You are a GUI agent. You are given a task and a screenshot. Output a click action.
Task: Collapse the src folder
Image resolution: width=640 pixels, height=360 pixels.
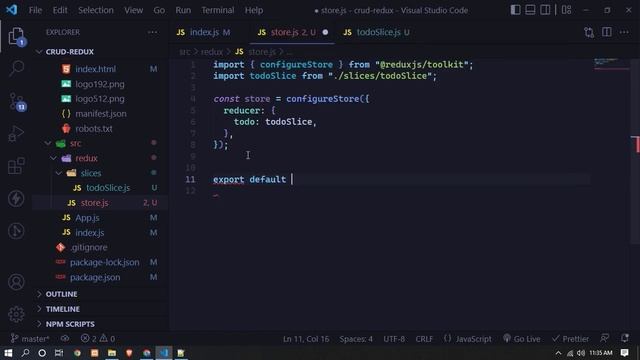click(48, 143)
